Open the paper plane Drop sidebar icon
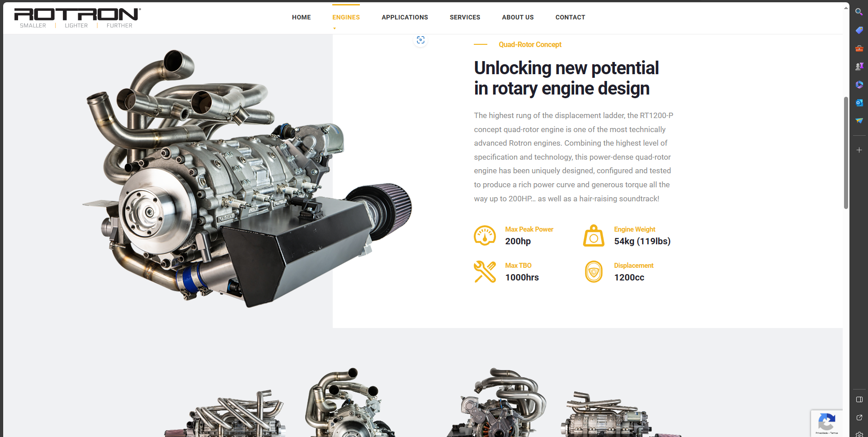 859,121
